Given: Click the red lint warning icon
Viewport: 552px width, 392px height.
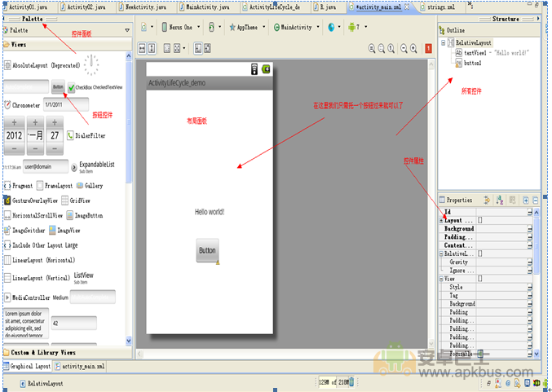Looking at the screenshot, I should [x=429, y=48].
